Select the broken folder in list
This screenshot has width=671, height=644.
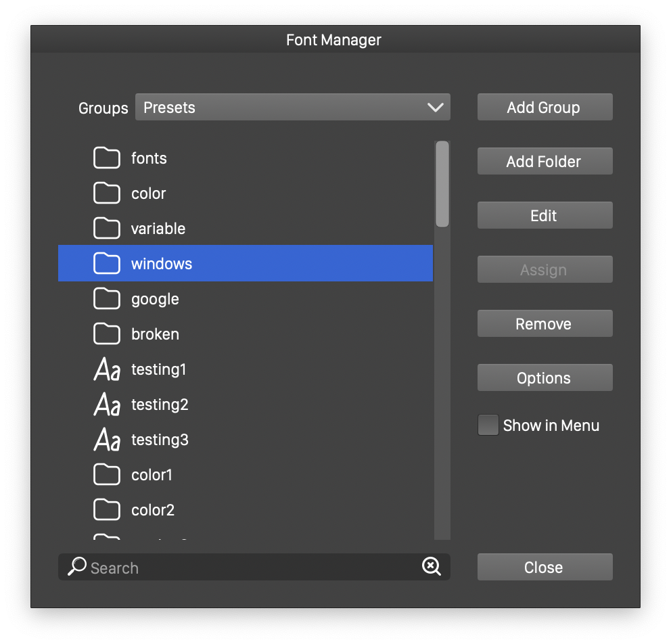tap(155, 334)
